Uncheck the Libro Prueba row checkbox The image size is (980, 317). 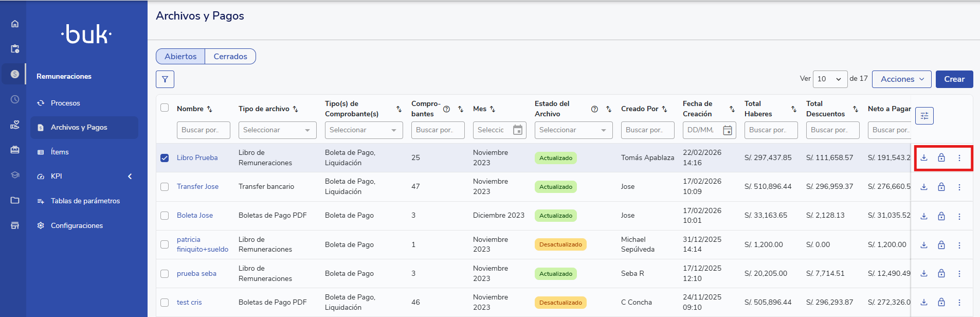click(165, 158)
